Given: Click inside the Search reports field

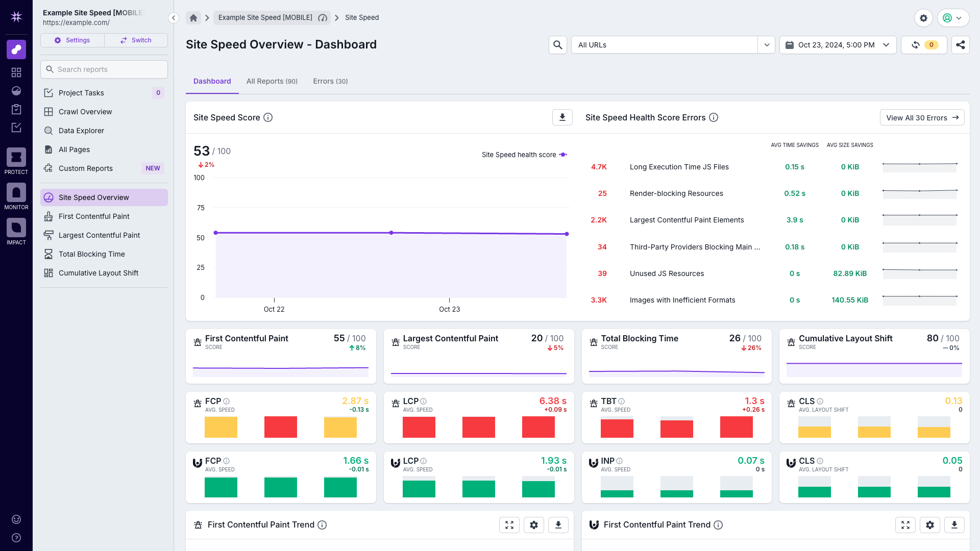Looking at the screenshot, I should 104,69.
